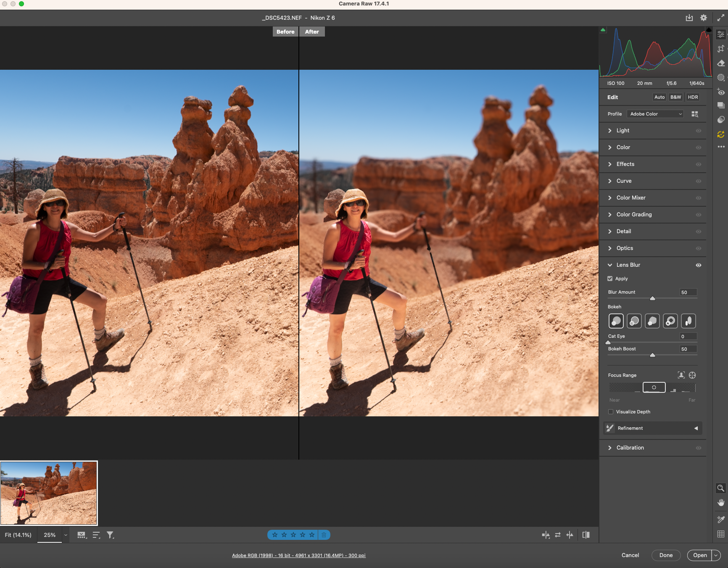Viewport: 728px width, 568px height.
Task: Toggle Effects panel eye visibility
Action: pyautogui.click(x=699, y=164)
